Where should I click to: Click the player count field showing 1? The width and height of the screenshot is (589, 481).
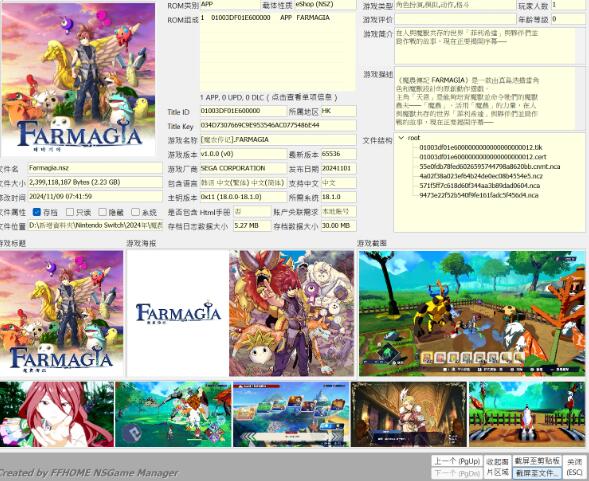[568, 5]
